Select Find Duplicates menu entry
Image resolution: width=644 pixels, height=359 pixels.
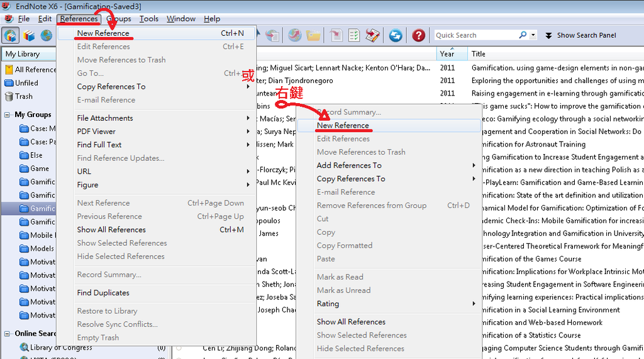click(157, 293)
